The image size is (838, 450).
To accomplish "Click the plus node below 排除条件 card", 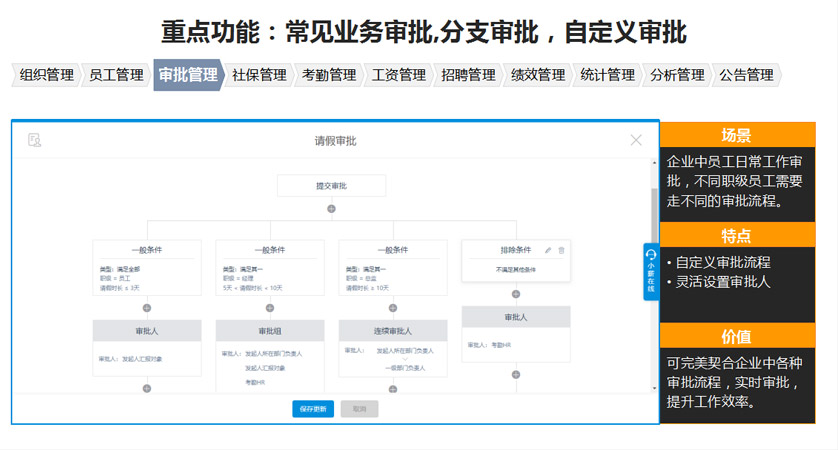I will 516,294.
